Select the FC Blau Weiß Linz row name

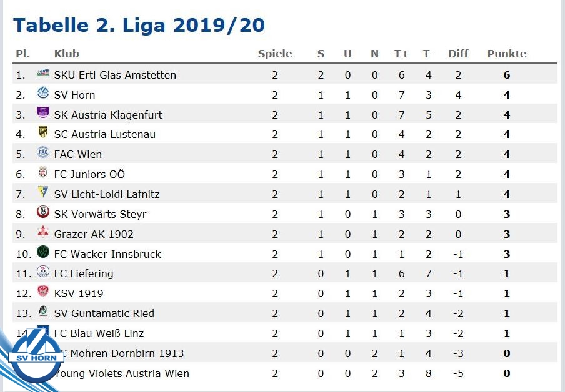click(x=99, y=333)
